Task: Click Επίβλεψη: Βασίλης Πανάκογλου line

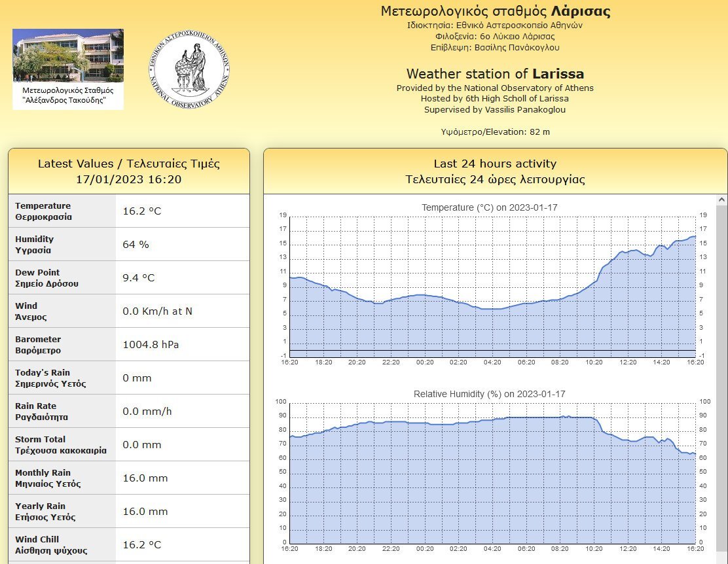Action: [495, 47]
